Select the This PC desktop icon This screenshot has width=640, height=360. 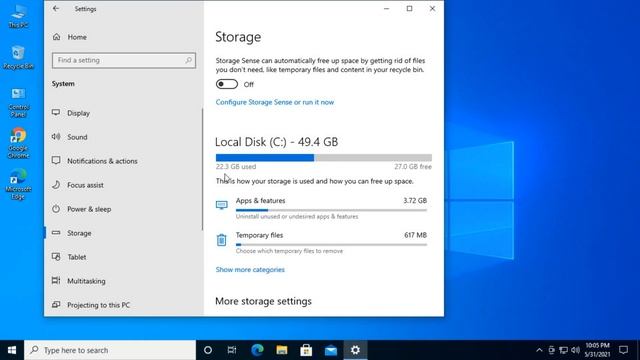tap(18, 16)
